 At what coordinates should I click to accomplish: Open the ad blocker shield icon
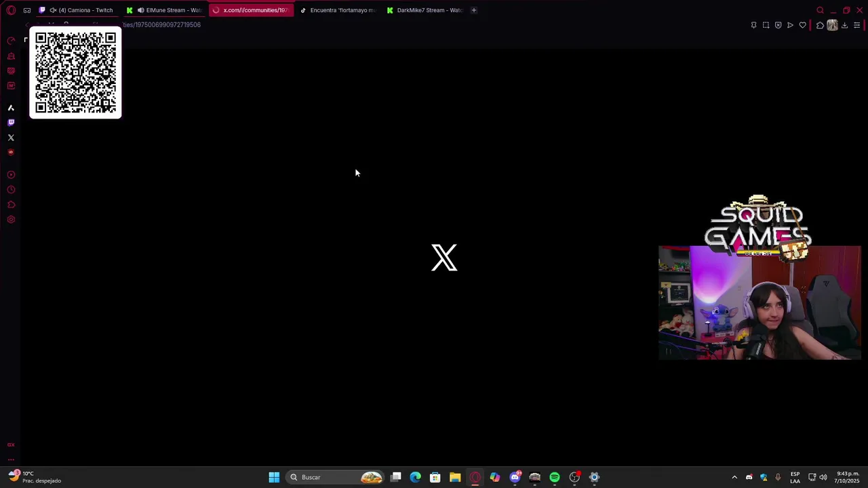[778, 25]
